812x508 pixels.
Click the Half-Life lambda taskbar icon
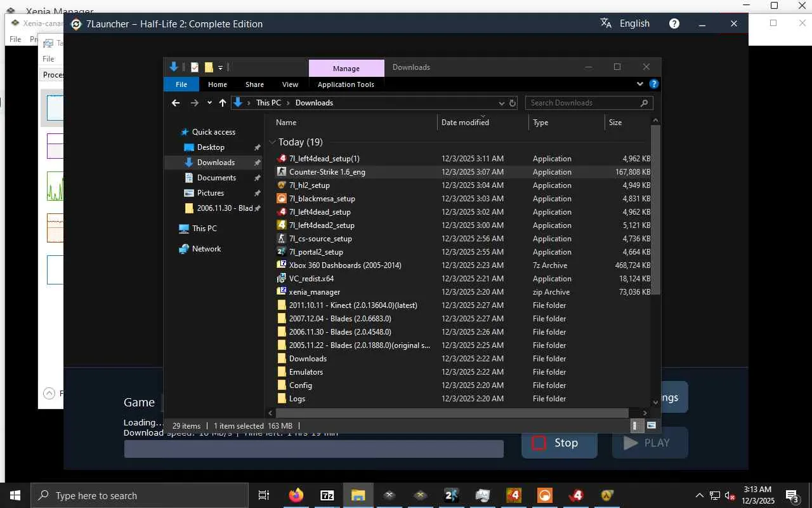point(607,495)
